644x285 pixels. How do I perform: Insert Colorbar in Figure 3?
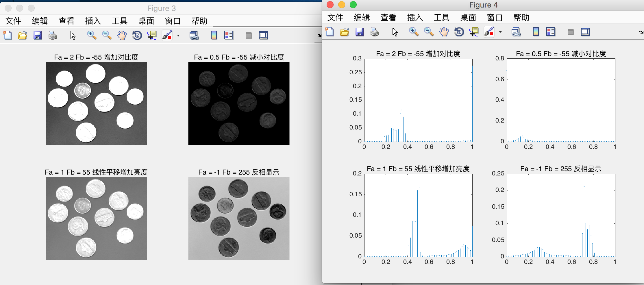click(214, 35)
